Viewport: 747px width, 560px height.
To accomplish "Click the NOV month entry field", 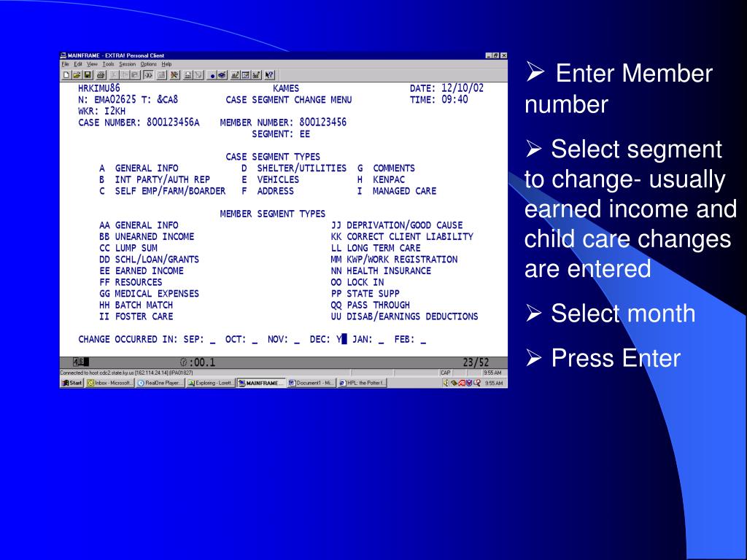I will (x=297, y=340).
